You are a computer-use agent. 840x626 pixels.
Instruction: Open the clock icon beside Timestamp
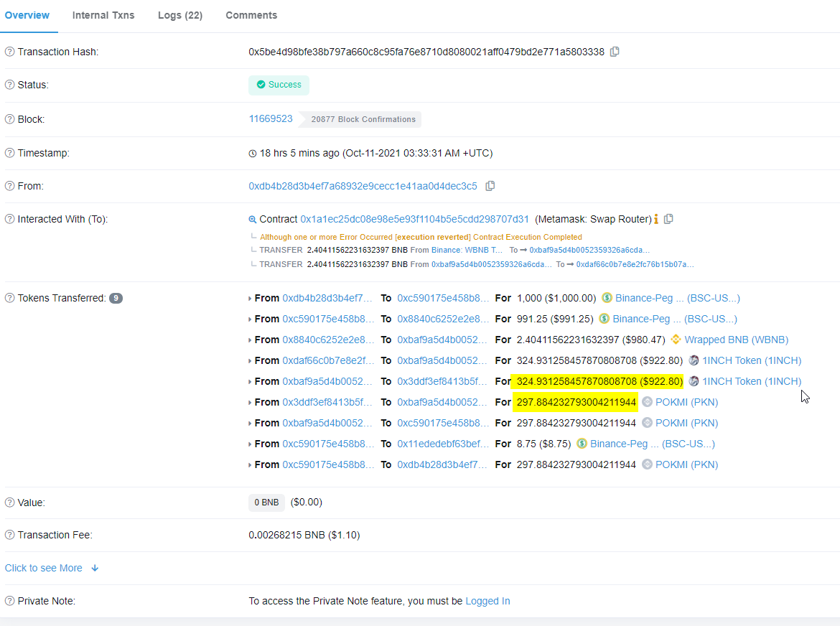251,153
